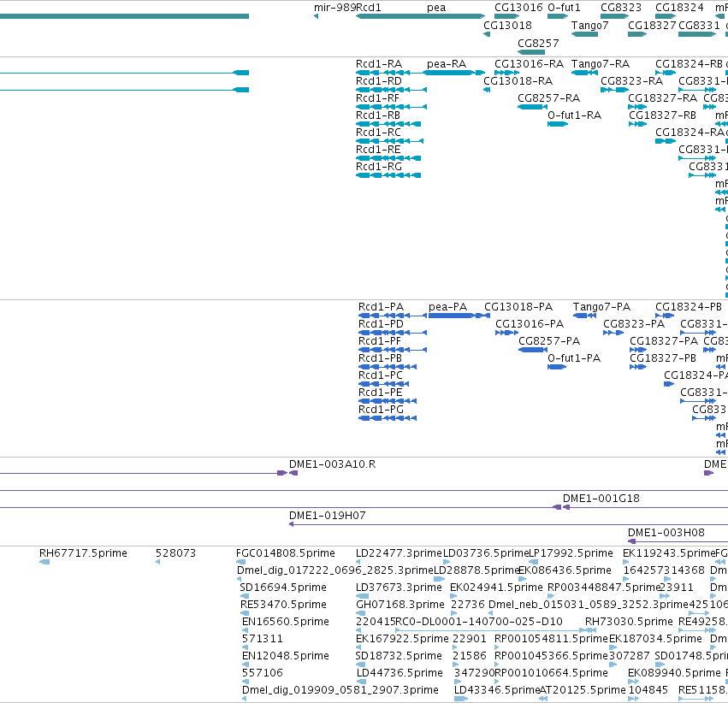Open EST label LD22477.3prime
Viewport: 728px width, 703px height.
[x=399, y=553]
